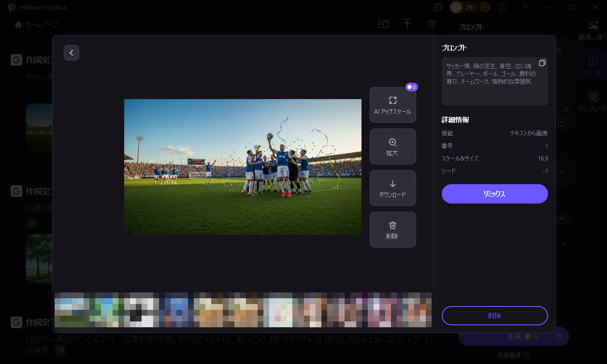Expand the upper dropdown chevron below リミックス

(x=562, y=218)
